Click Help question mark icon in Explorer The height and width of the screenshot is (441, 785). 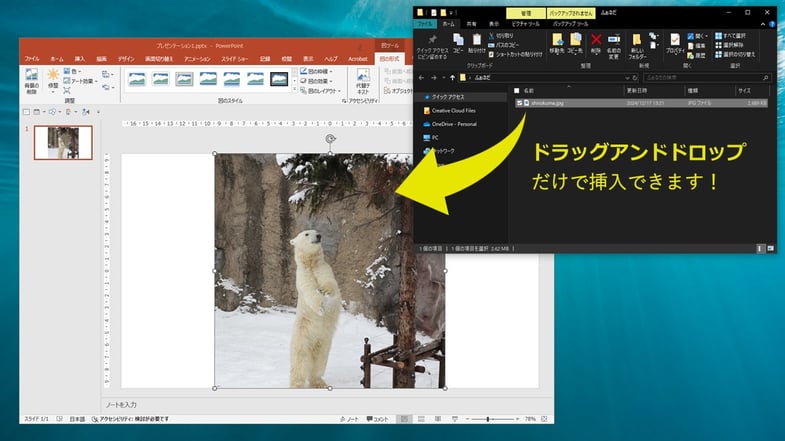[772, 24]
